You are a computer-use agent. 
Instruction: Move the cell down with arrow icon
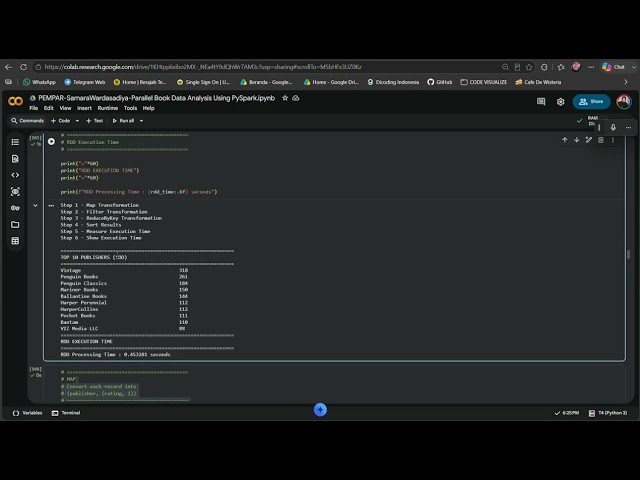coord(576,140)
